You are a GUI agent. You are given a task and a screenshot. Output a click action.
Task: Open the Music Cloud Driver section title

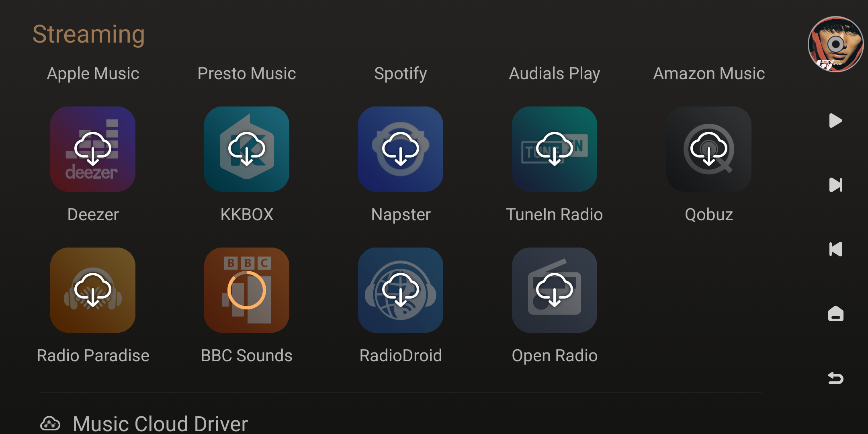160,424
